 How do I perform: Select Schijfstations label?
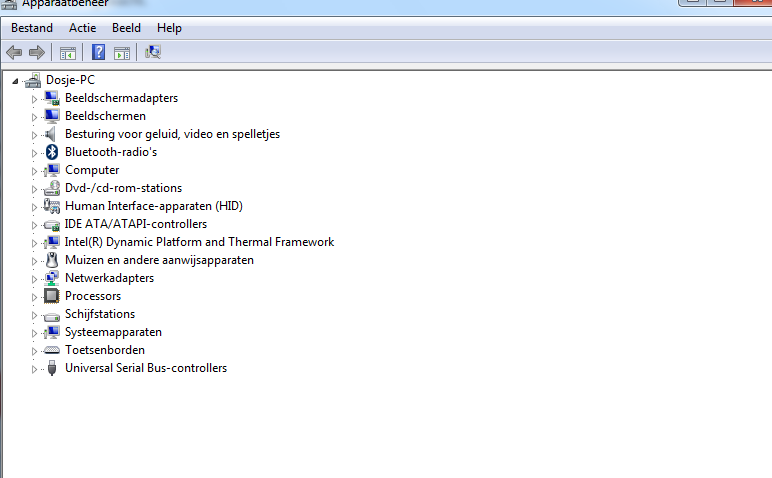coord(100,314)
